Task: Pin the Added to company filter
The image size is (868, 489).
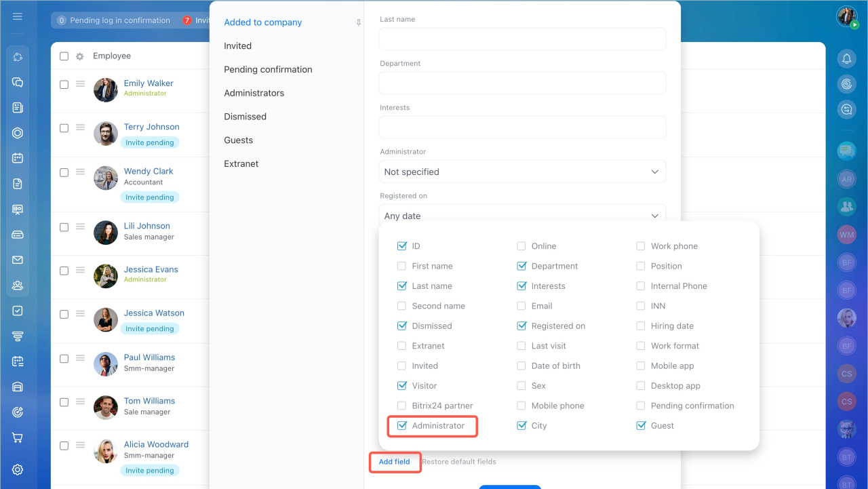Action: tap(358, 22)
